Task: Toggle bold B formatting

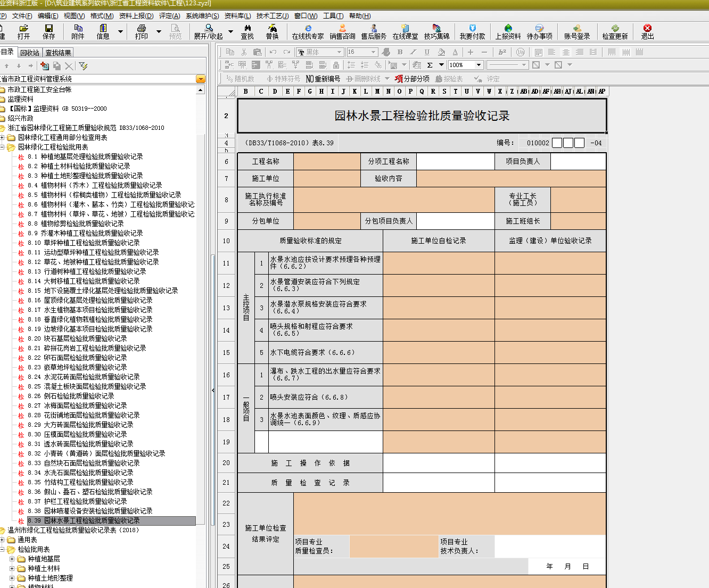Action: click(400, 52)
